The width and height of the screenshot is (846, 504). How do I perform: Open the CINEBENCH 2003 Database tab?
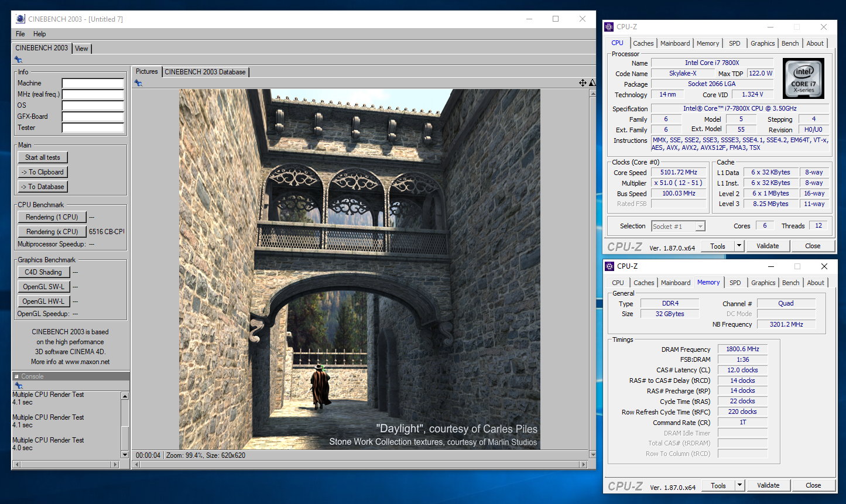tap(205, 72)
